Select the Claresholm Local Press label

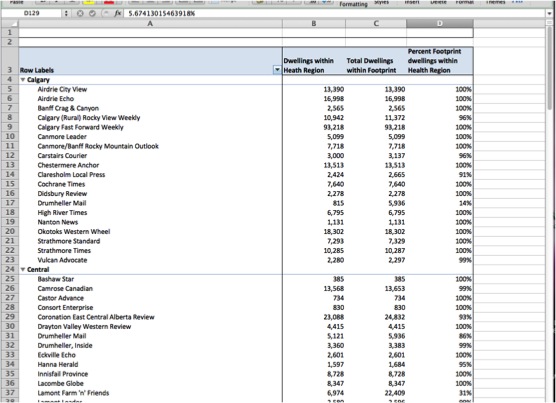pos(71,174)
